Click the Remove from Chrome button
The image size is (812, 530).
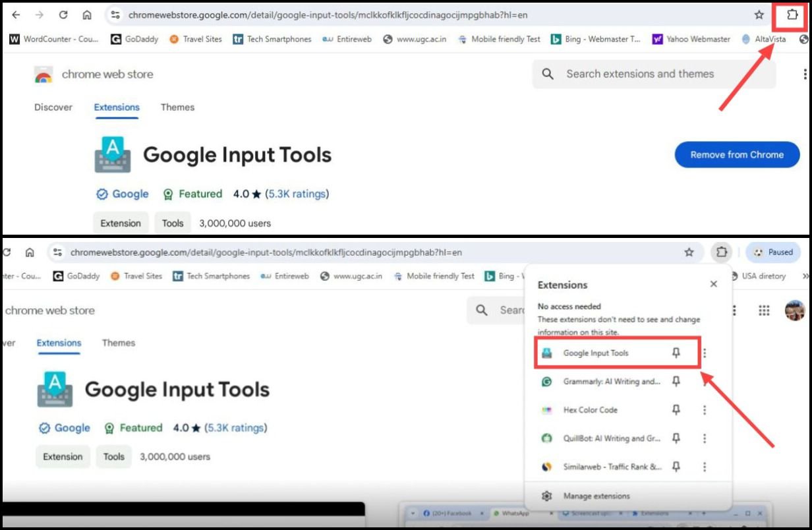737,155
